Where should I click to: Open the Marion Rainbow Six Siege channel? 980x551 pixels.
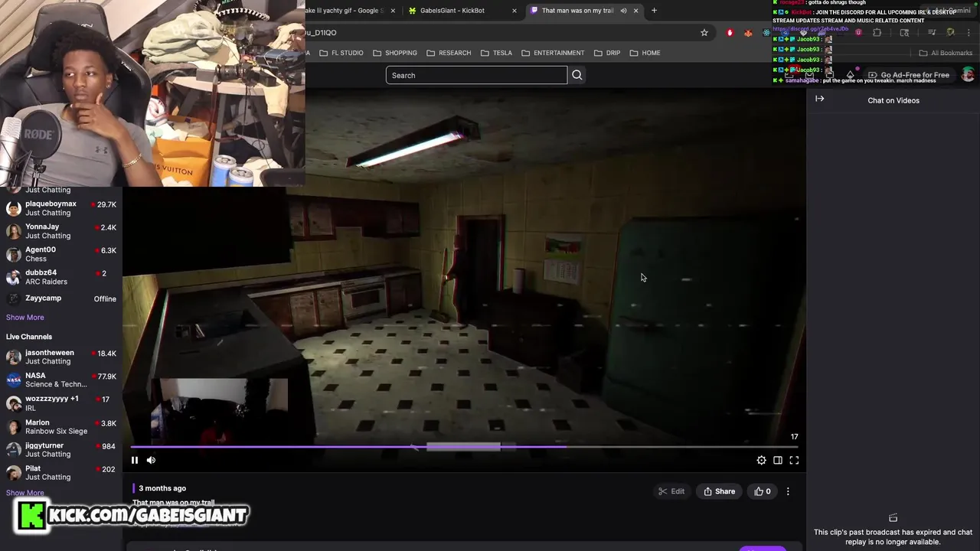click(61, 427)
